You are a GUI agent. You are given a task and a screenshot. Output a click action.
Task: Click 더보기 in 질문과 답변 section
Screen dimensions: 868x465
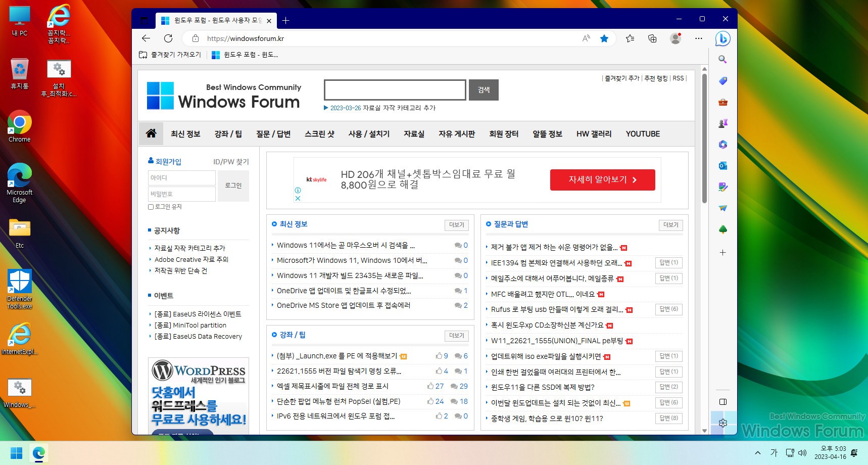click(671, 225)
